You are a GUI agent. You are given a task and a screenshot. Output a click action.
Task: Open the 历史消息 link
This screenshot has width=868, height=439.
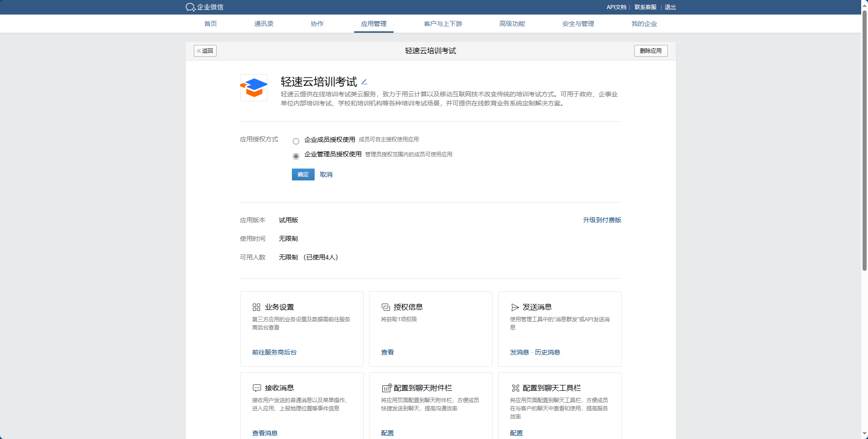(x=547, y=352)
